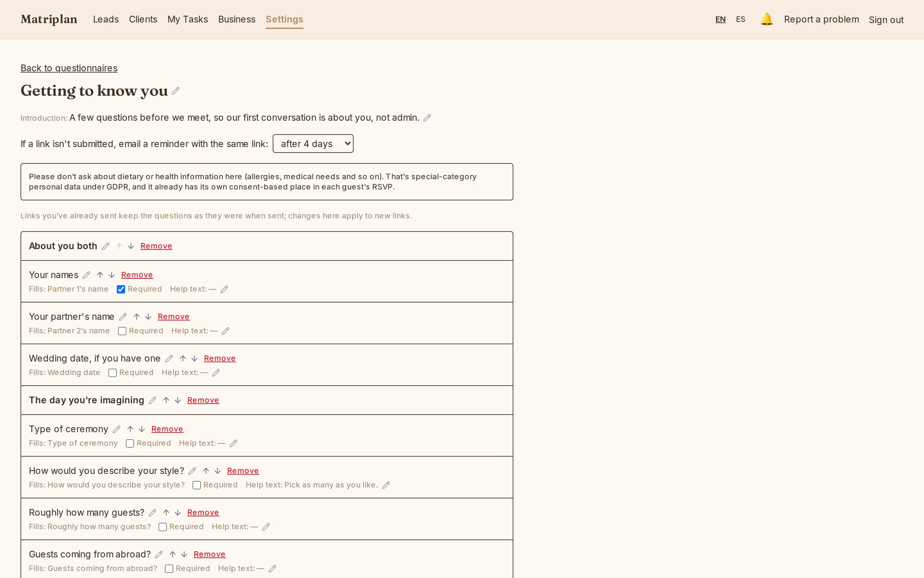Viewport: 924px width, 578px height.
Task: Move The day you're imagining section up
Action: [x=166, y=400]
